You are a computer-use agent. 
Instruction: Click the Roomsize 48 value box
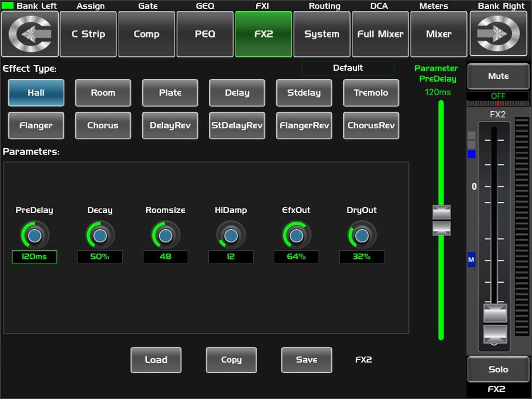(165, 256)
